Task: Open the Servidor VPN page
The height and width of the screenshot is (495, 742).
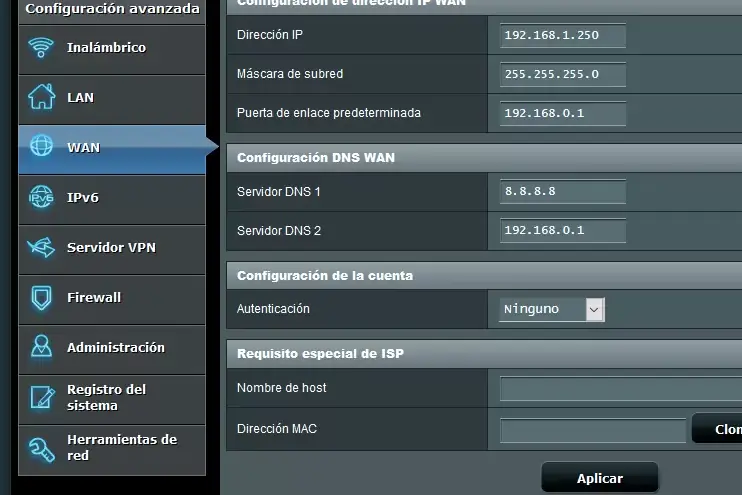Action: (112, 250)
